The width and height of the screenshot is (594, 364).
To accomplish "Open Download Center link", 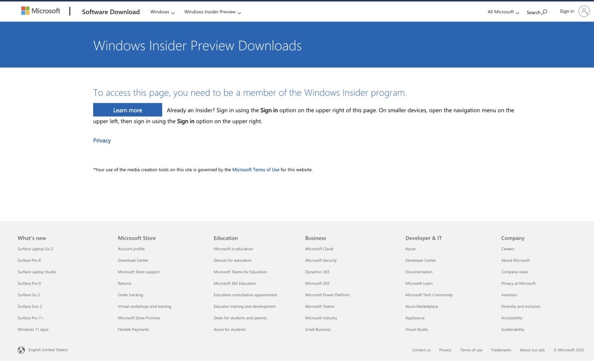I will (x=133, y=260).
